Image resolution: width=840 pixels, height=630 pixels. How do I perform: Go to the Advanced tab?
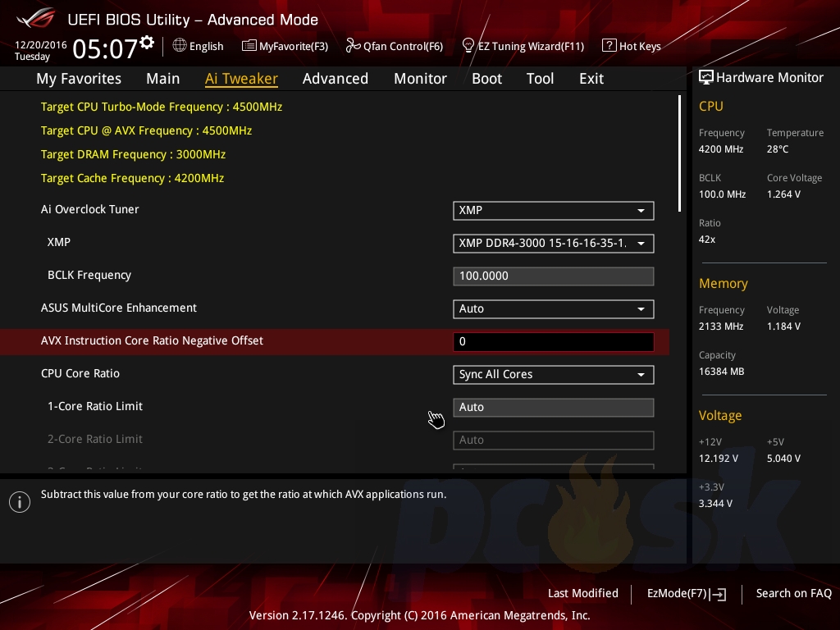[336, 79]
